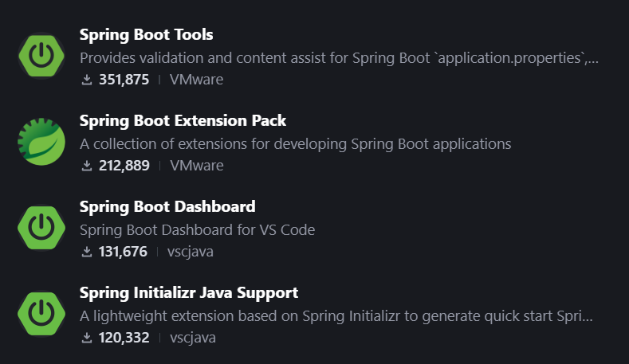Click the Spring Boot Tools hexagon icon
Image resolution: width=629 pixels, height=364 pixels.
41,55
